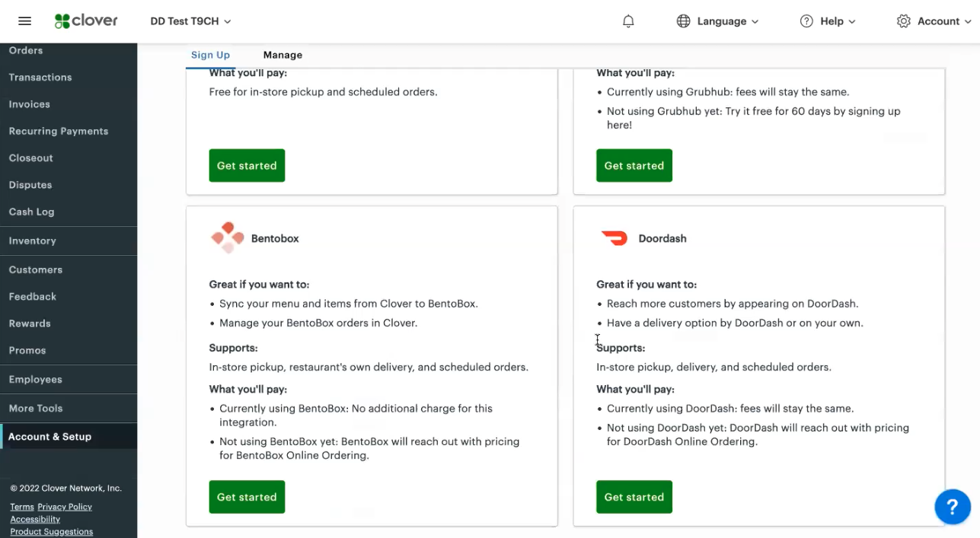Open the floating blue help widget
The width and height of the screenshot is (980, 538).
953,506
